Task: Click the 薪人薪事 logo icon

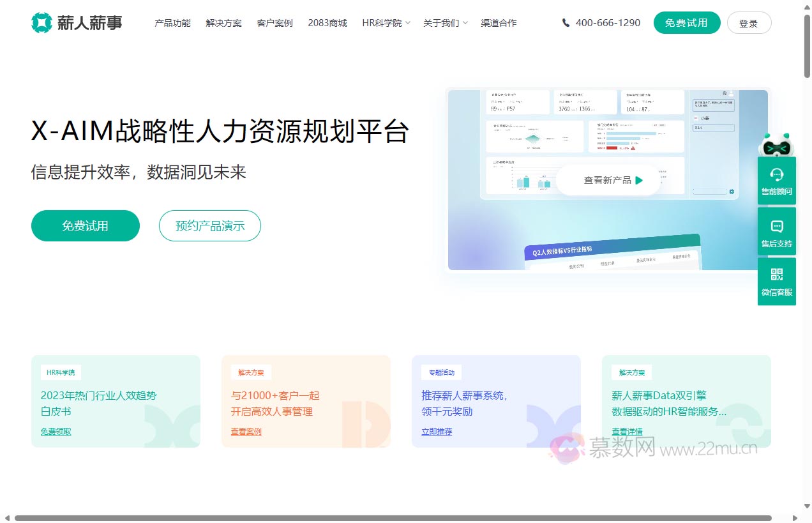Action: coord(41,23)
